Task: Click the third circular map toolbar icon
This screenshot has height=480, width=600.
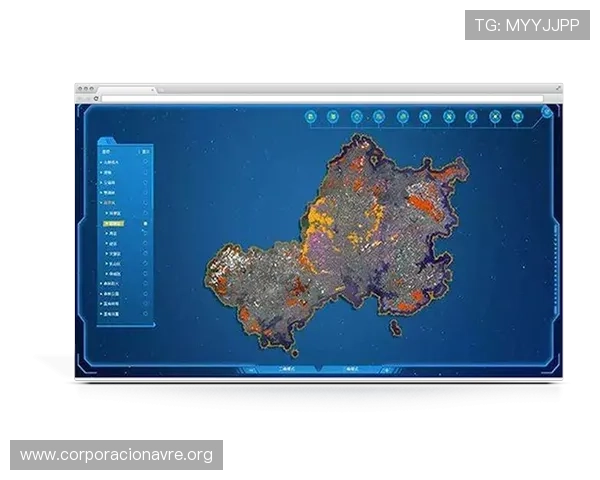Action: pyautogui.click(x=357, y=117)
